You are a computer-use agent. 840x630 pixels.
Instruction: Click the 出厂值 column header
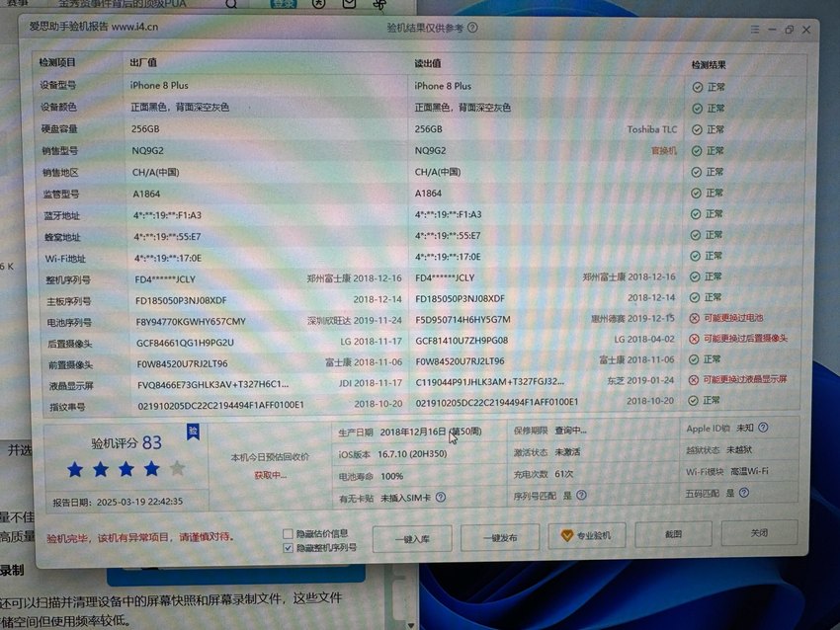tap(143, 62)
